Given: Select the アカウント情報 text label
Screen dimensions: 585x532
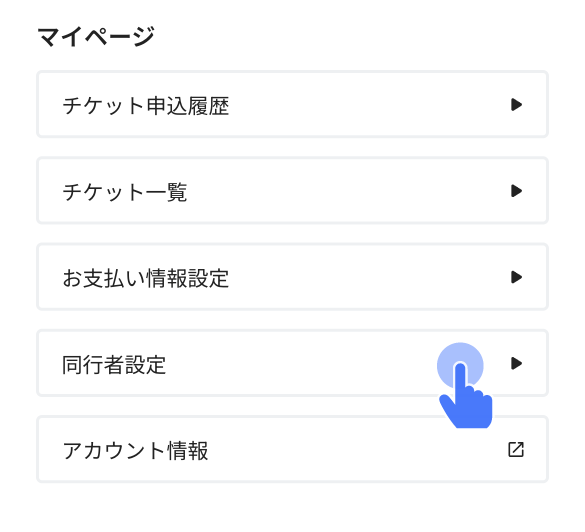Looking at the screenshot, I should click(x=135, y=451).
